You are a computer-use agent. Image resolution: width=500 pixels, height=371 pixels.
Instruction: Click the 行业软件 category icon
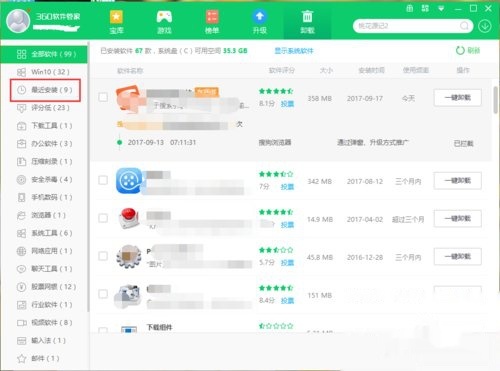click(21, 305)
